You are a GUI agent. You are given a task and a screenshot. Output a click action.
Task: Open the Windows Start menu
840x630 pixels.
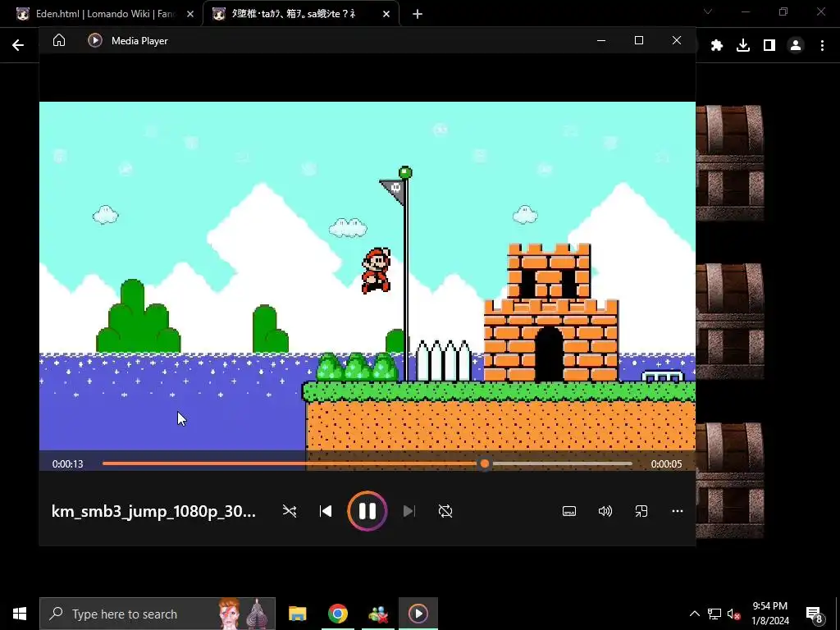(x=20, y=614)
